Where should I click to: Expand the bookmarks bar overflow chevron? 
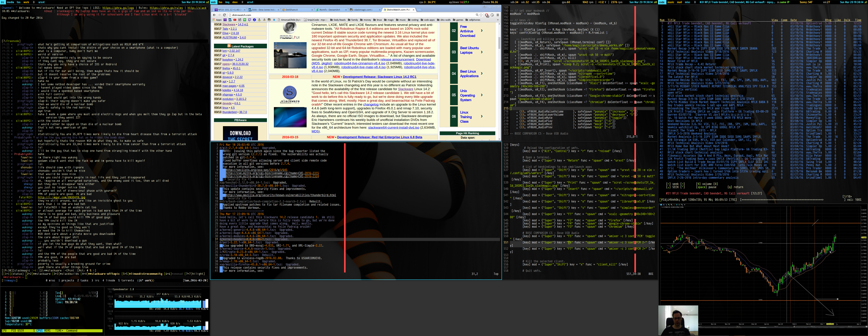point(498,20)
